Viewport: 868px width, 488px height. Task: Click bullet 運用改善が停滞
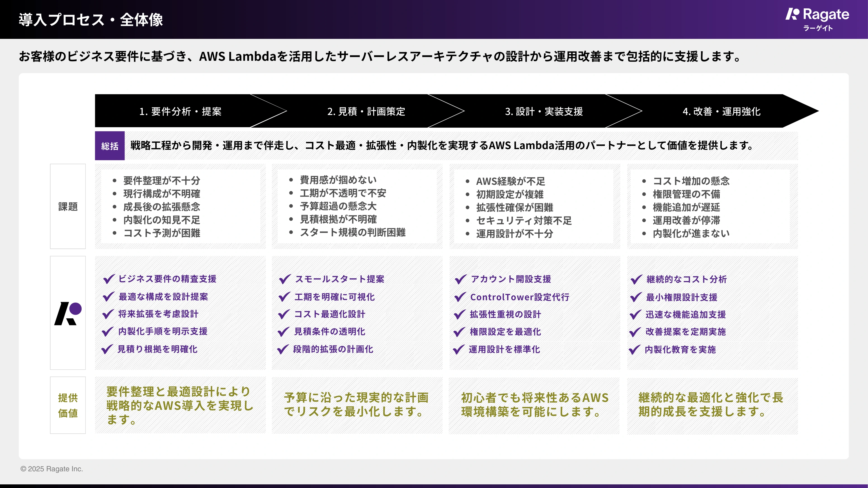686,220
